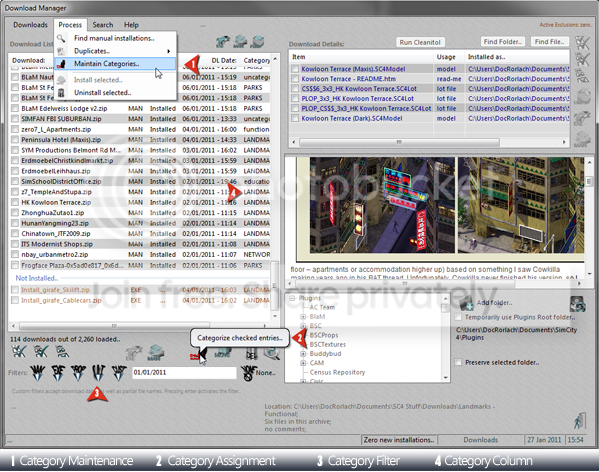Click the Add folder icon
The width and height of the screenshot is (599, 472).
pos(466,304)
